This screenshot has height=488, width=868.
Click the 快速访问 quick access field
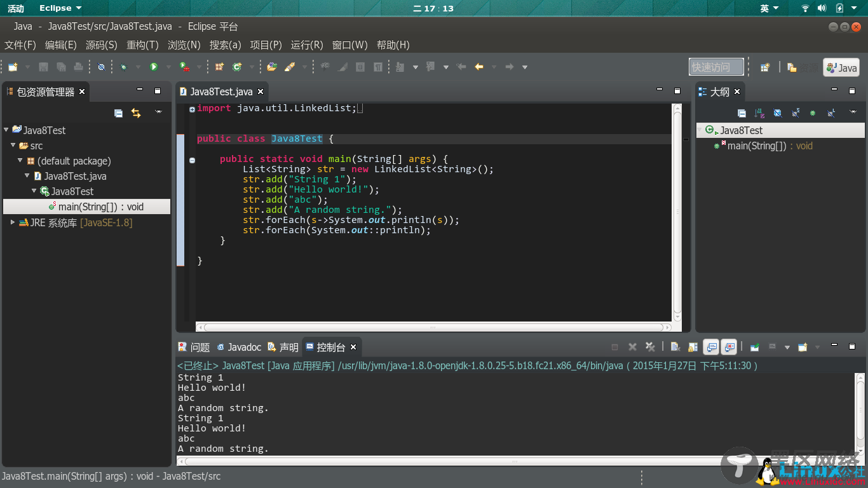(716, 67)
